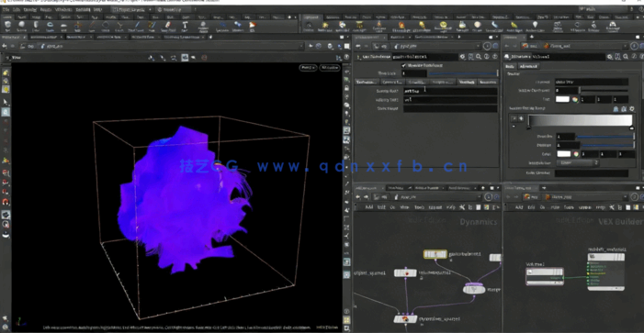Open the Windows menu

point(62,9)
